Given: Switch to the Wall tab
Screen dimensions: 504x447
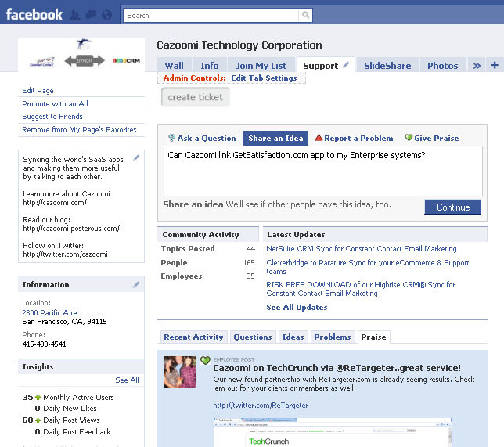Looking at the screenshot, I should tap(175, 66).
